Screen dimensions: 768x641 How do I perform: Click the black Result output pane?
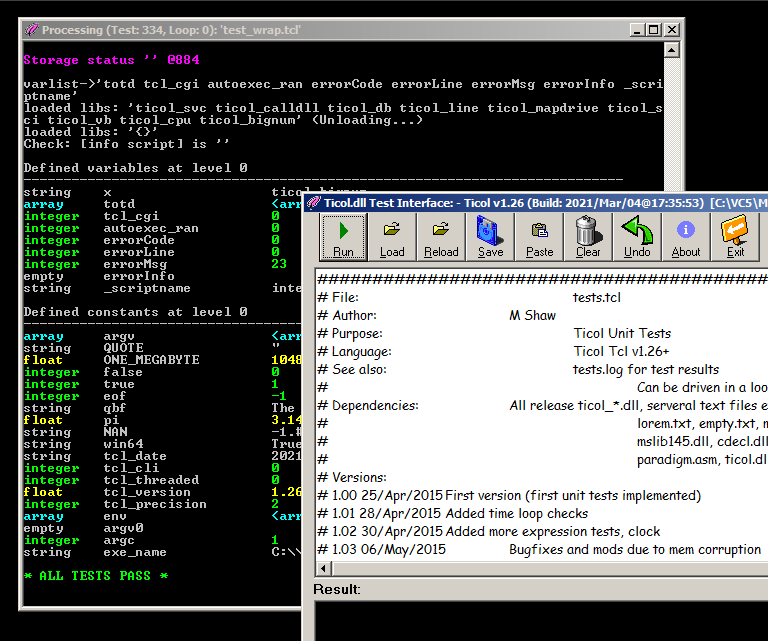tap(540, 620)
